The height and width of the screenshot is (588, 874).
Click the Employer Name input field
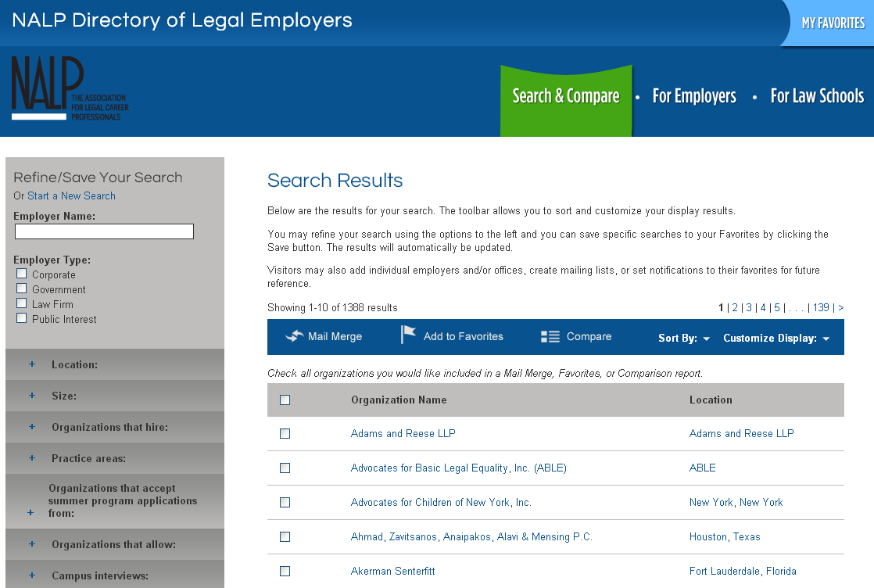coord(104,231)
